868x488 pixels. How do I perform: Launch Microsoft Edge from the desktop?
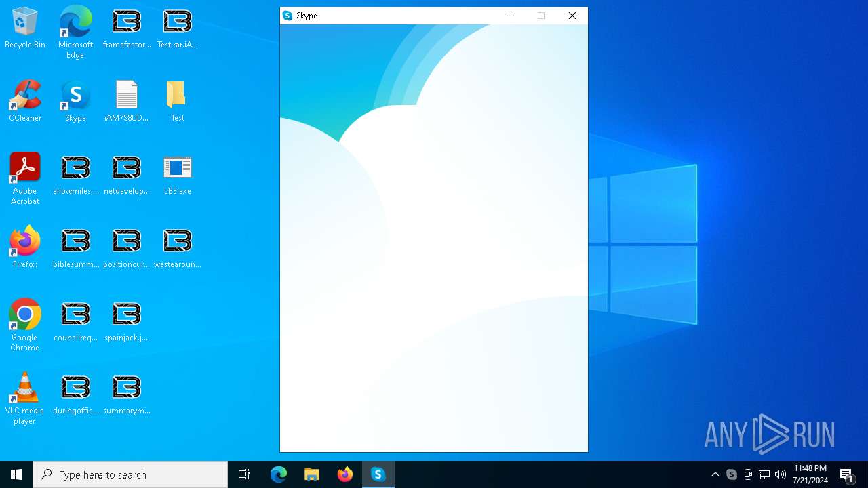(75, 32)
